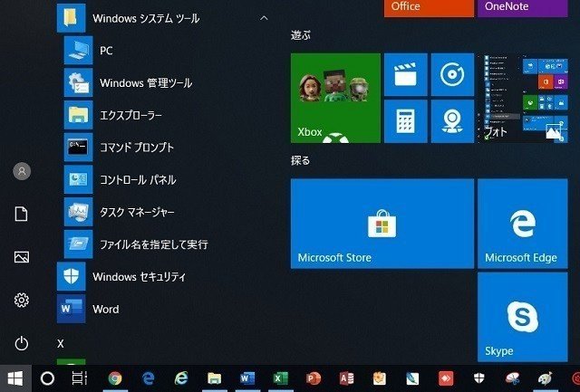Open File Explorer from taskbar

pos(215,378)
